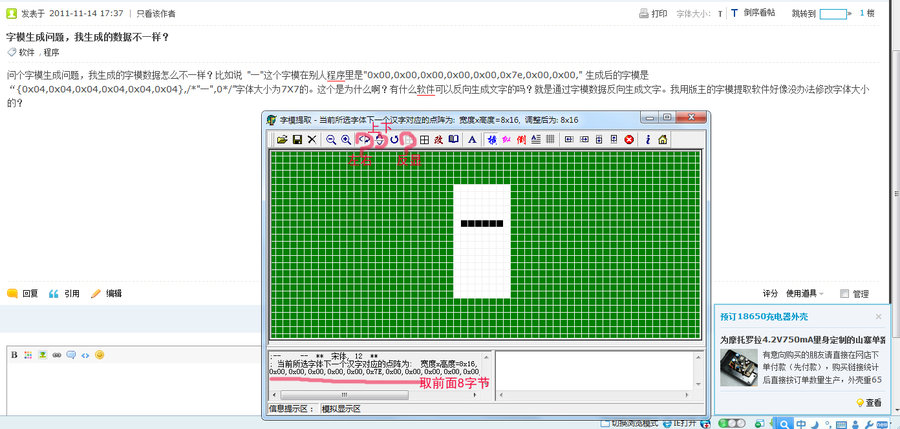900x429 pixels.
Task: Toggle the grid table toolbar icon
Action: coord(425,140)
